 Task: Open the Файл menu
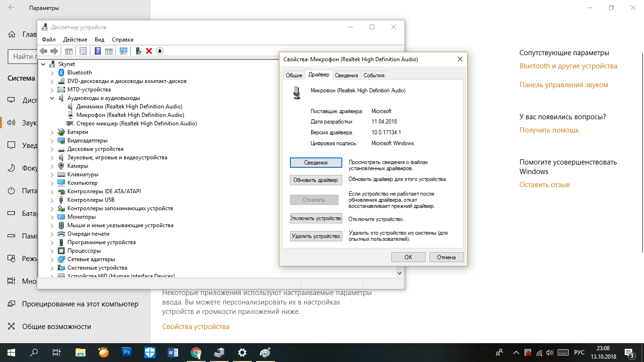(49, 40)
